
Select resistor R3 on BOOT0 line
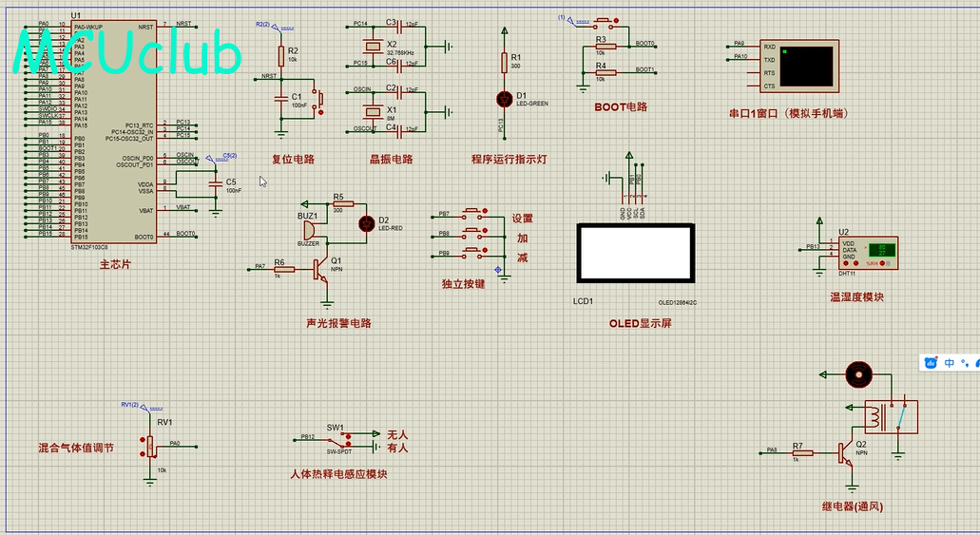coord(605,47)
